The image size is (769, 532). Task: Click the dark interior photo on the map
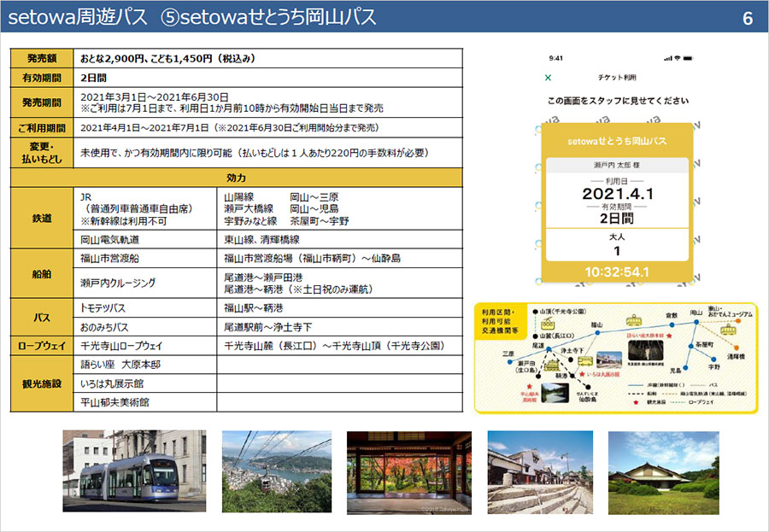646,350
